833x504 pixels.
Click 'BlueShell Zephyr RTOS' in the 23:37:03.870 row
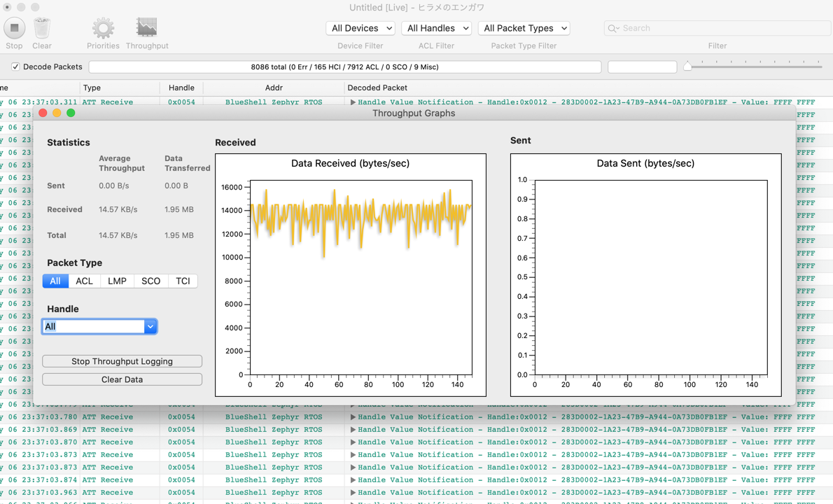274,442
